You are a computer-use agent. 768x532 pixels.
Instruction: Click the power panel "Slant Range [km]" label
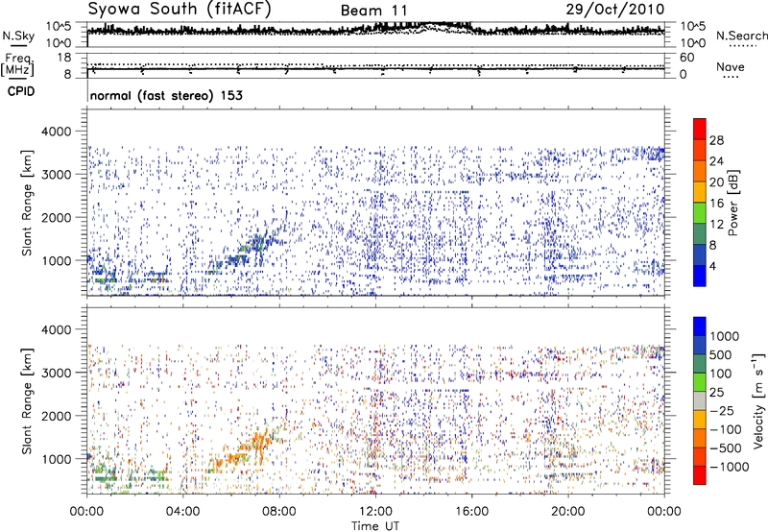point(27,203)
